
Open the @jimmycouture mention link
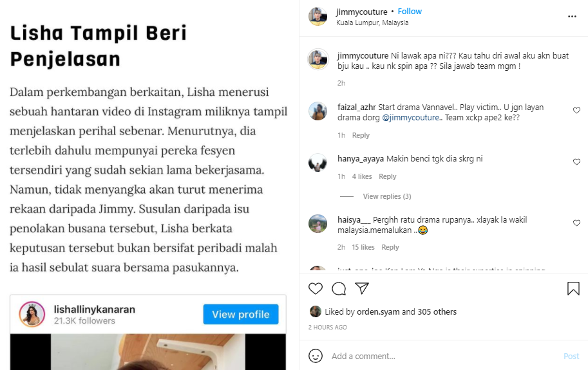412,118
